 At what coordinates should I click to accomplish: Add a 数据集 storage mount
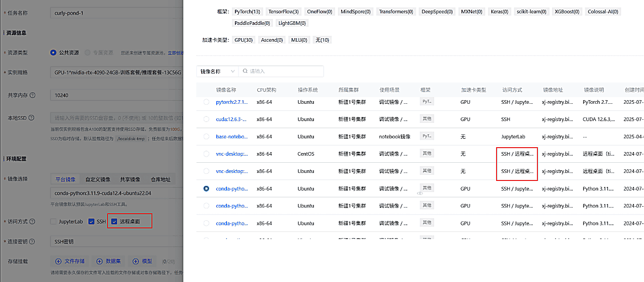tap(110, 261)
